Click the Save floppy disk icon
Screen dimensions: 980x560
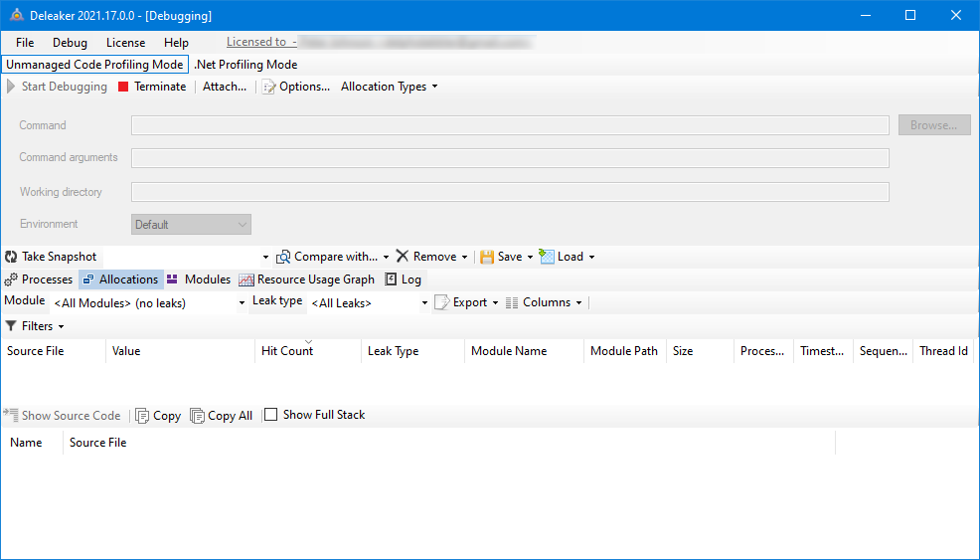point(487,257)
